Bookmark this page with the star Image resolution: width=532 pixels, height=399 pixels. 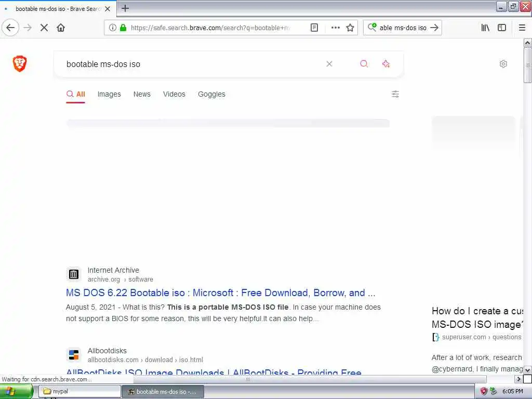click(x=350, y=28)
